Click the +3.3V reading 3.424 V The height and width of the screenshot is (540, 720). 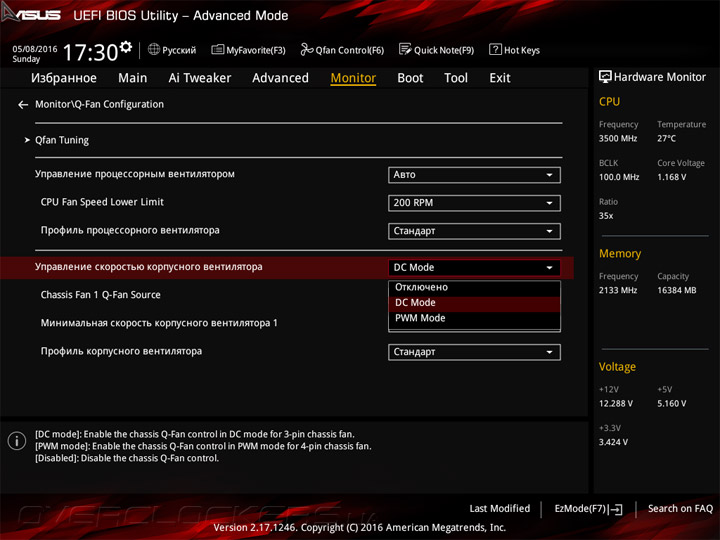(613, 443)
